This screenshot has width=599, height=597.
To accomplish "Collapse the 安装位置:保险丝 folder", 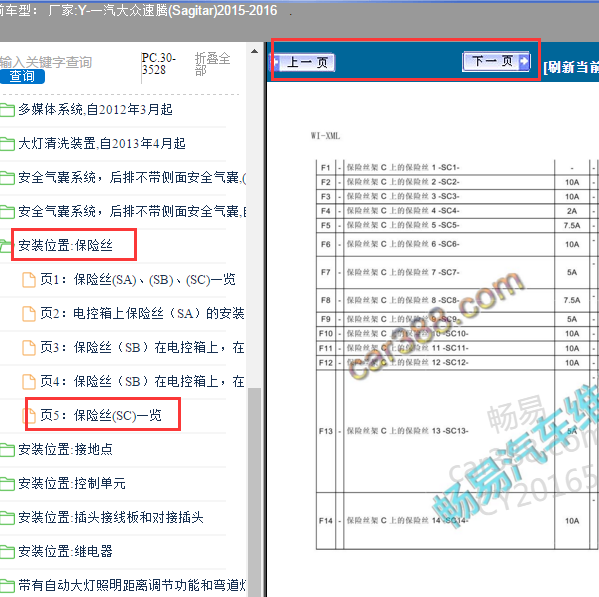I will tap(65, 245).
